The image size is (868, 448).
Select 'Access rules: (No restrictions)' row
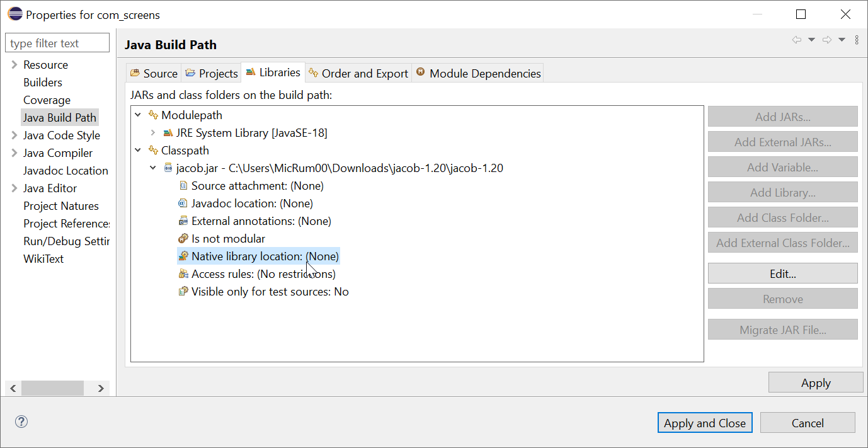[x=257, y=273]
